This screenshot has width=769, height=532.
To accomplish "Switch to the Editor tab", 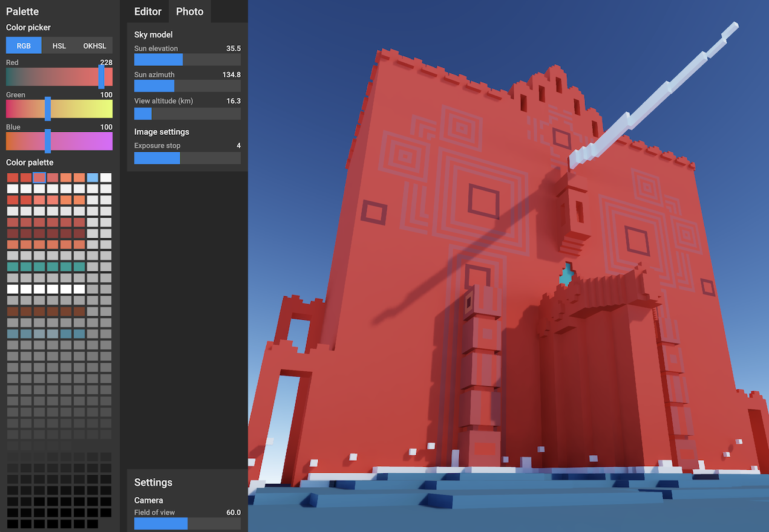I will tap(148, 11).
